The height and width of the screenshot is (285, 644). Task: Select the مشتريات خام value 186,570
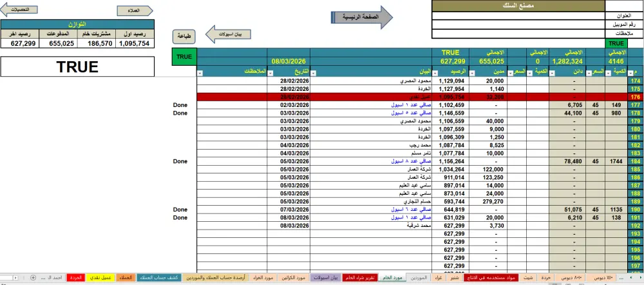tap(96, 43)
